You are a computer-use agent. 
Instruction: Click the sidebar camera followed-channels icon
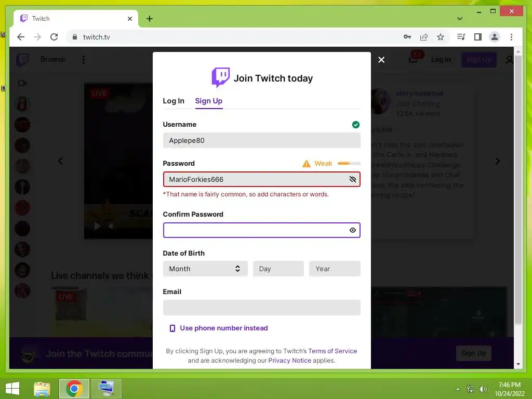22,83
